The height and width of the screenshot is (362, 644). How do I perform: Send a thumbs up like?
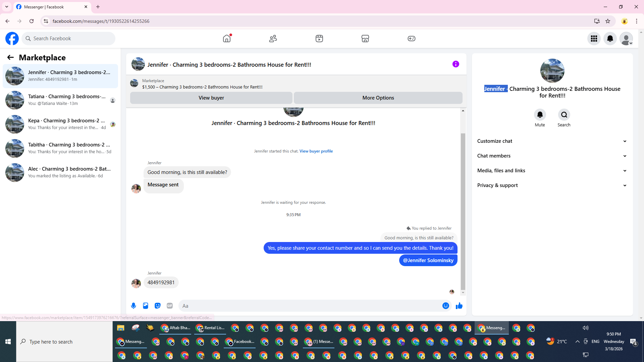(x=459, y=306)
